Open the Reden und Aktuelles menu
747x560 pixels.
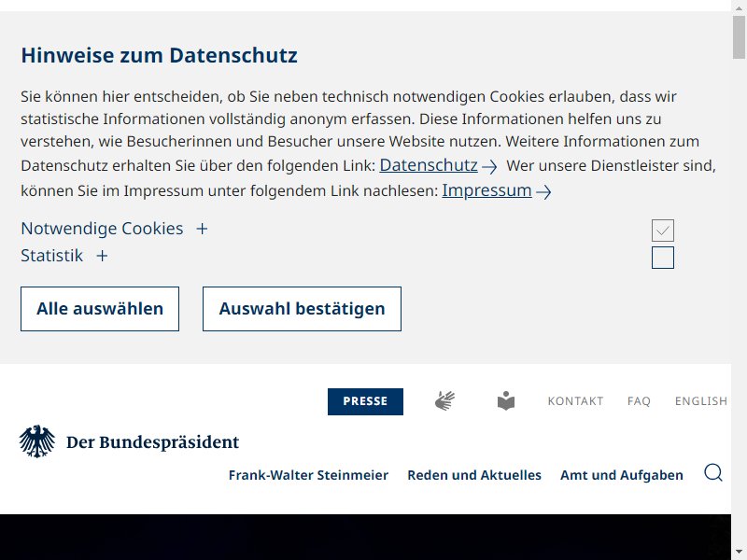click(x=474, y=475)
